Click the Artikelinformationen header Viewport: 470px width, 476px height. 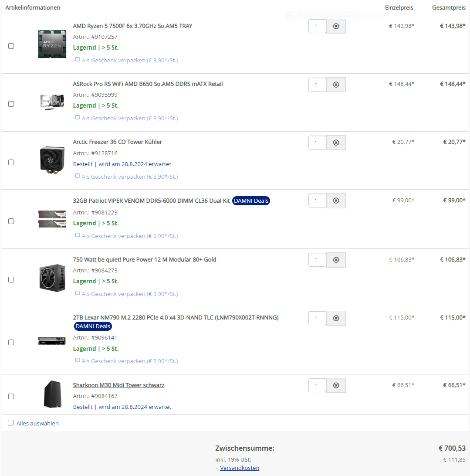click(33, 7)
